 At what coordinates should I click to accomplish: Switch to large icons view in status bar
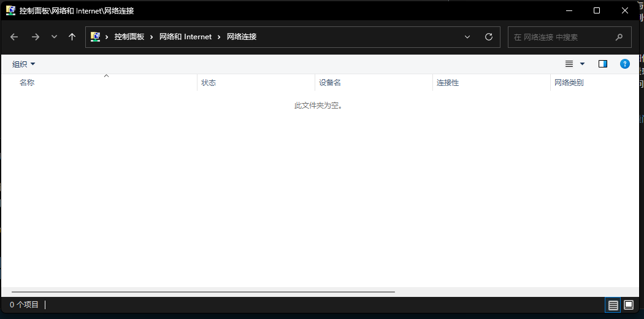pyautogui.click(x=629, y=305)
